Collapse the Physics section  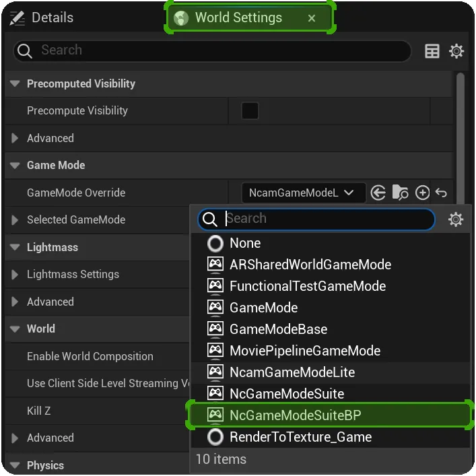(x=15, y=465)
